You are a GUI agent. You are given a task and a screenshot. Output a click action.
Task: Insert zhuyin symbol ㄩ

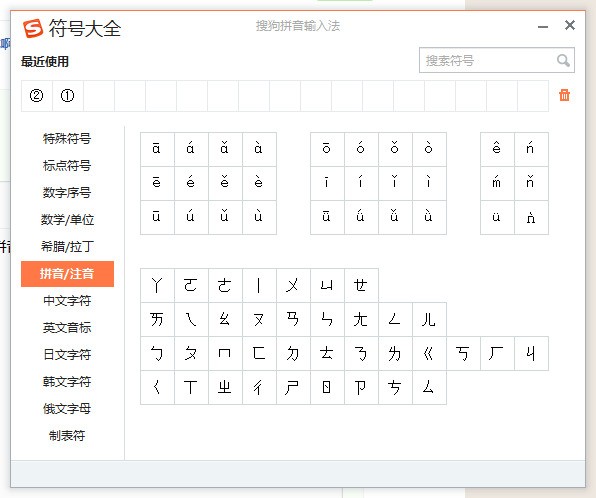327,285
